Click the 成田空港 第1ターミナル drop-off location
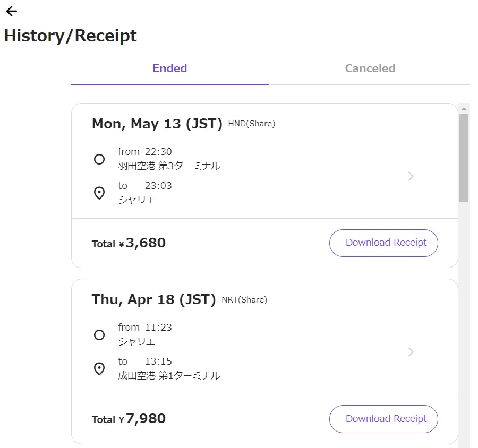Screen dimensions: 478x448 click(169, 376)
